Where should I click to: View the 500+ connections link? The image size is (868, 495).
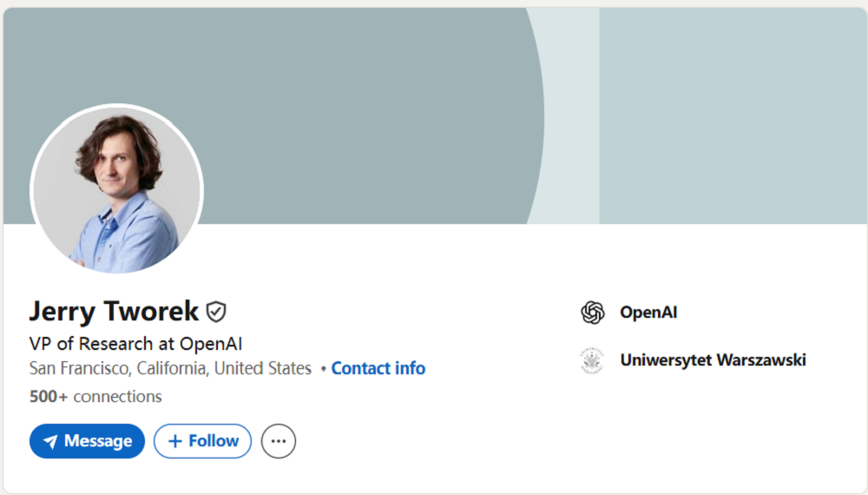[95, 397]
